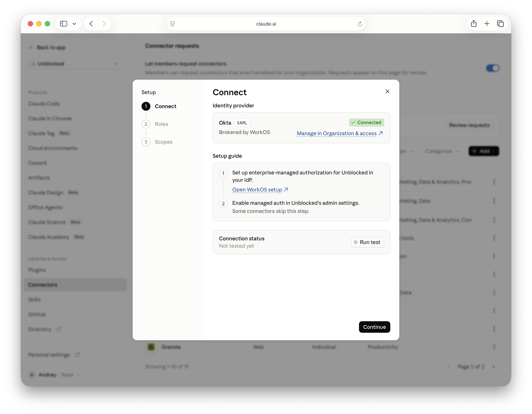Click the Granola connector row name

171,347
